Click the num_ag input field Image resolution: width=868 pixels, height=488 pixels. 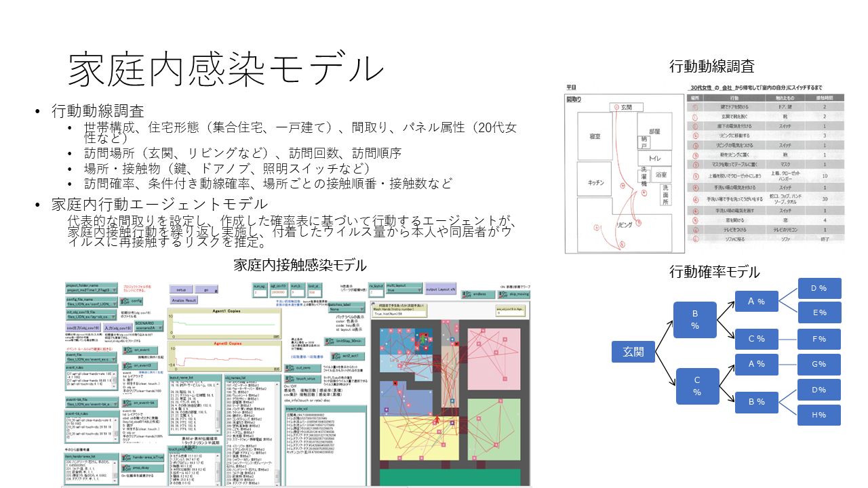[260, 290]
